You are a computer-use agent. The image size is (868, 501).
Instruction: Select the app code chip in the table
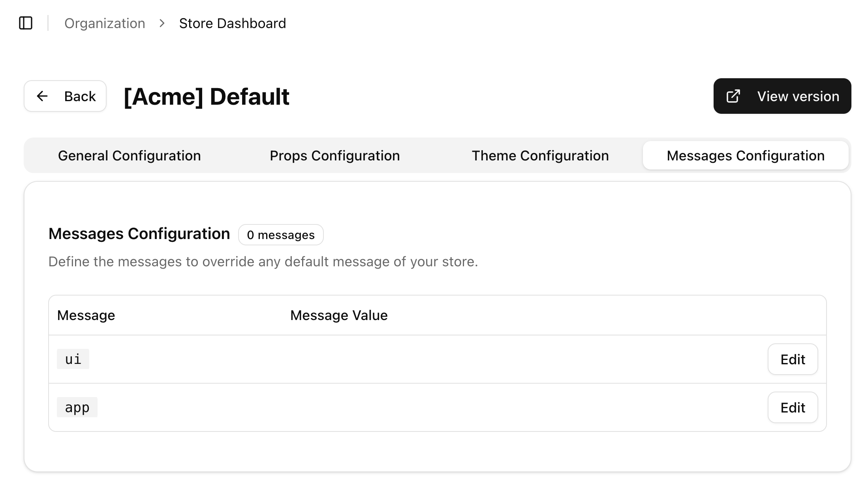tap(77, 407)
